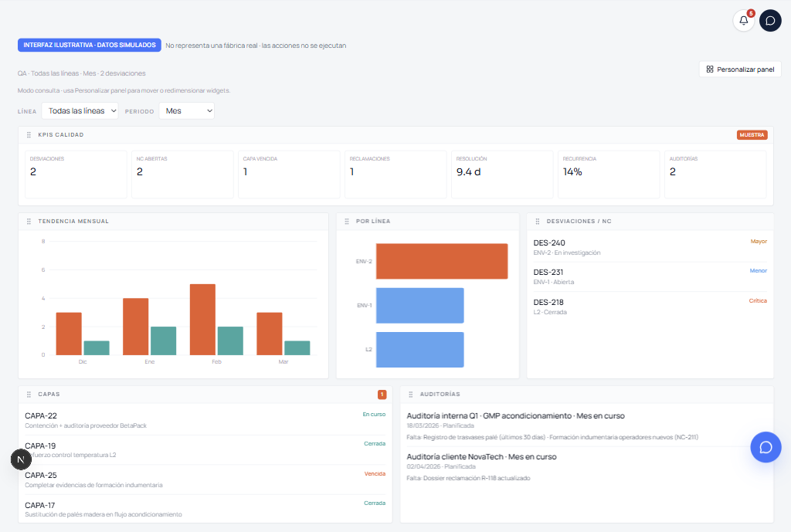
Task: Select the Auditorías KPI card
Action: coord(715,174)
